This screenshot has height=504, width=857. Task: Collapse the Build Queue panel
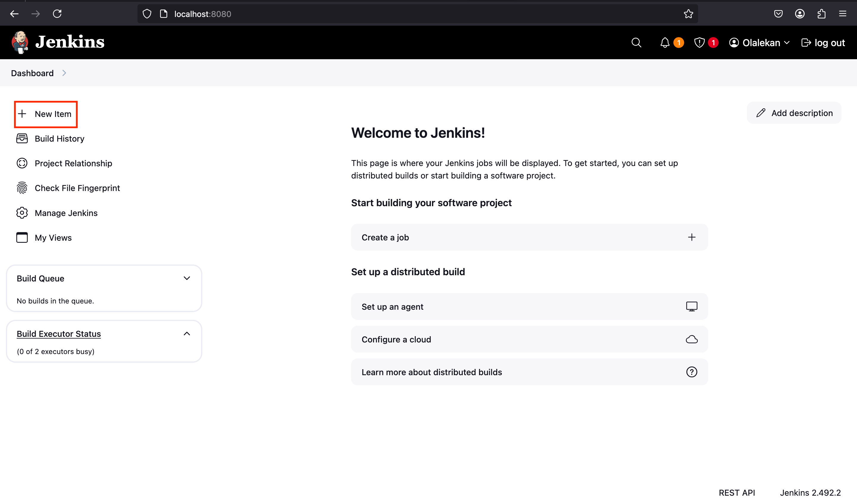point(187,278)
